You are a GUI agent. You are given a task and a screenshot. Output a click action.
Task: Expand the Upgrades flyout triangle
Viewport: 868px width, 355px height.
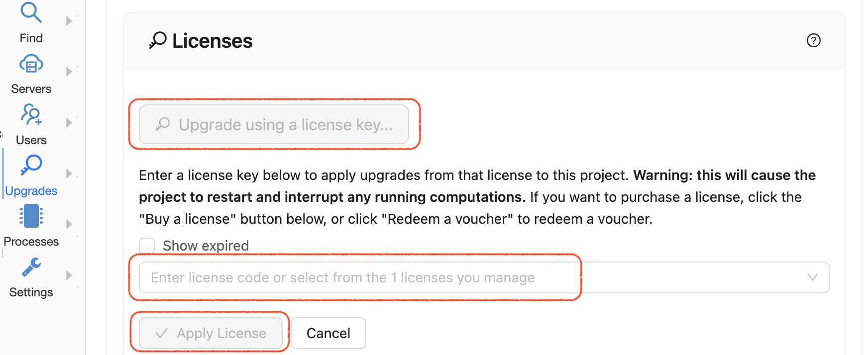coord(69,174)
